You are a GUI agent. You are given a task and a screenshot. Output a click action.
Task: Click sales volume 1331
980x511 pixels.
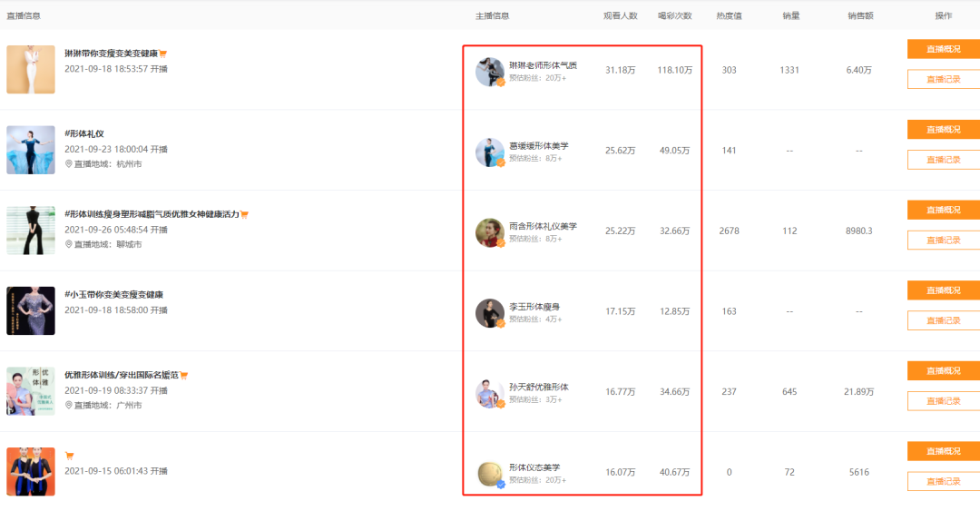click(789, 70)
